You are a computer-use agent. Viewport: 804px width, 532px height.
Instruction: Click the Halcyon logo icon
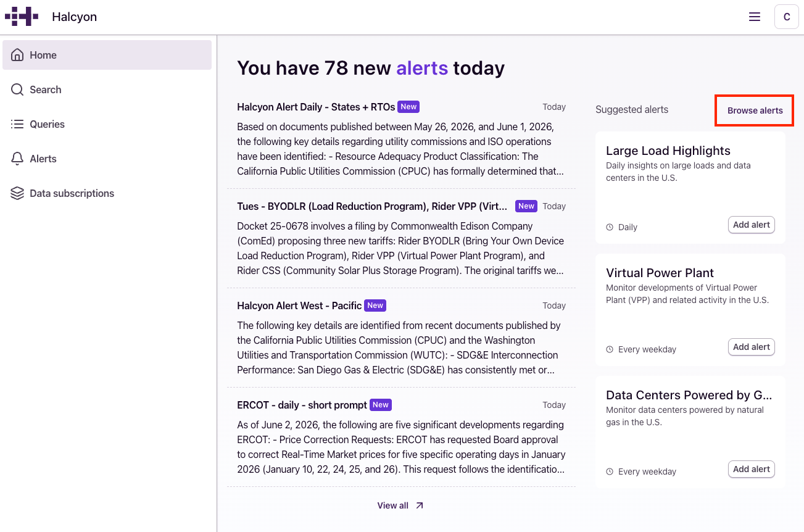tap(22, 17)
